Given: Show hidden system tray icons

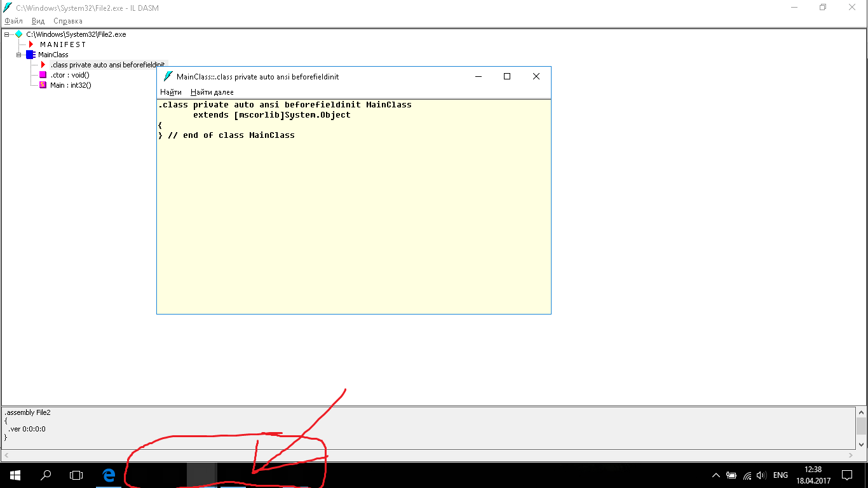Looking at the screenshot, I should coord(716,475).
